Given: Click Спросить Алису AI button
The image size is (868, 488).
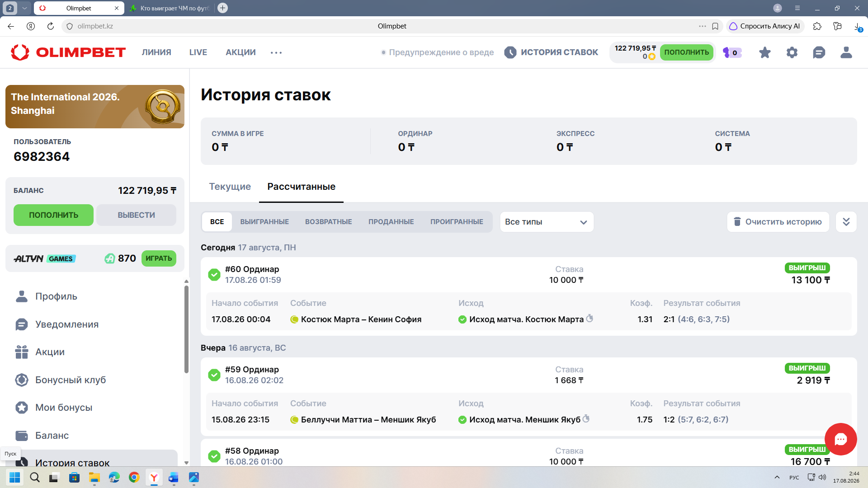Looking at the screenshot, I should (765, 26).
